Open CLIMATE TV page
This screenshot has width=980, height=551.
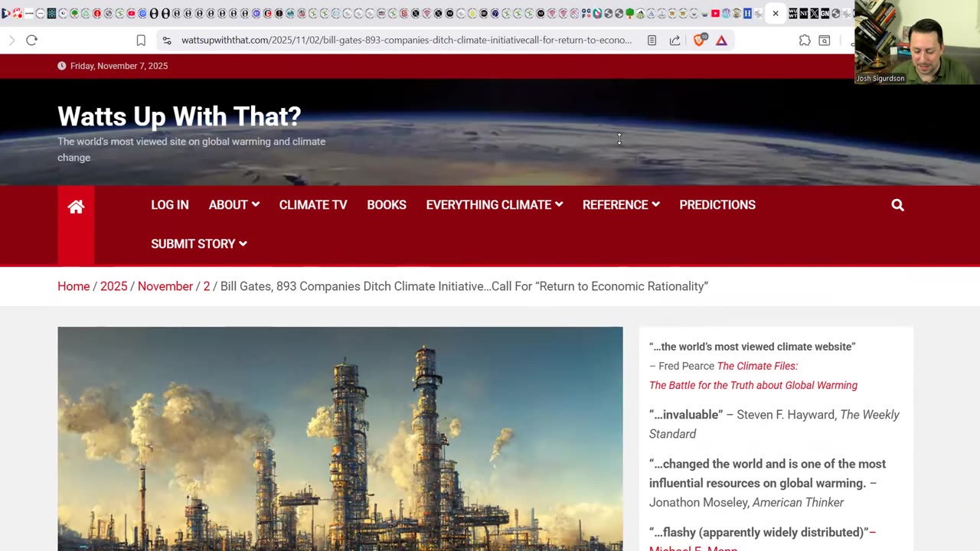313,205
